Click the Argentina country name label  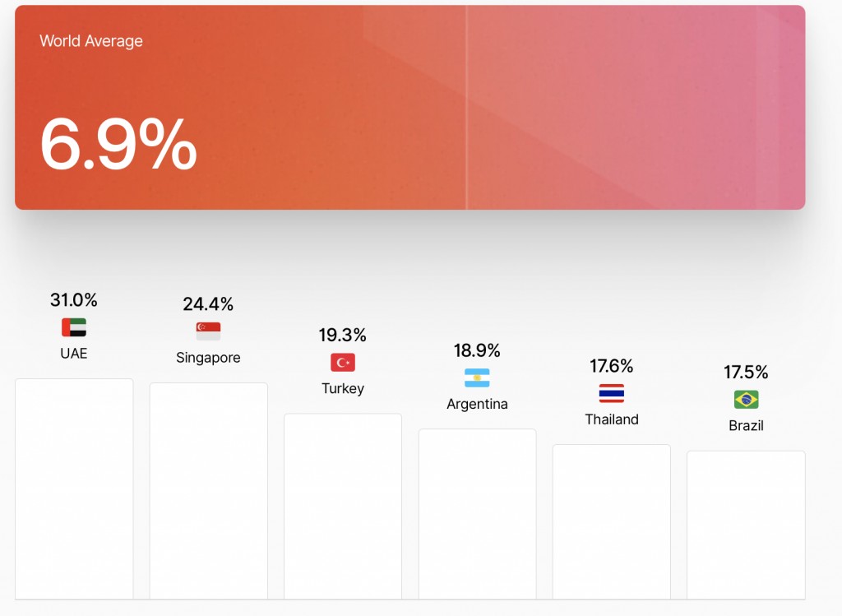(x=477, y=404)
